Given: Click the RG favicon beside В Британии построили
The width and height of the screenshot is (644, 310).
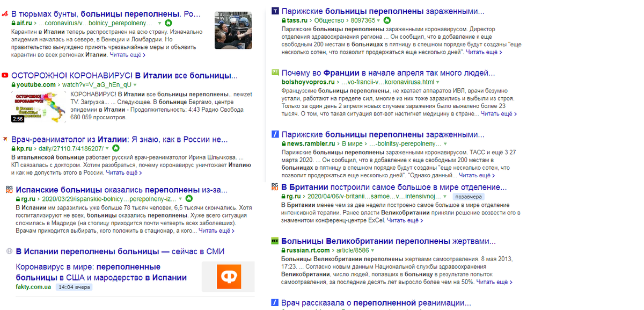Looking at the screenshot, I should [275, 187].
